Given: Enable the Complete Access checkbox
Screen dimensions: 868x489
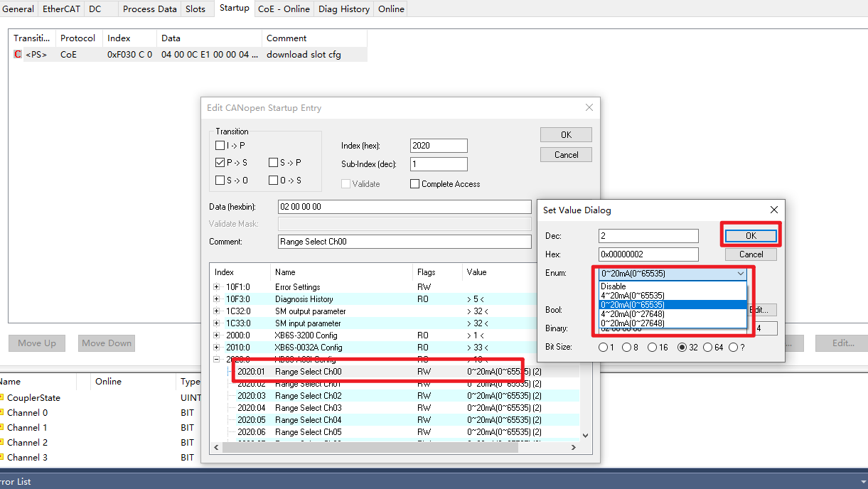Looking at the screenshot, I should (x=415, y=184).
